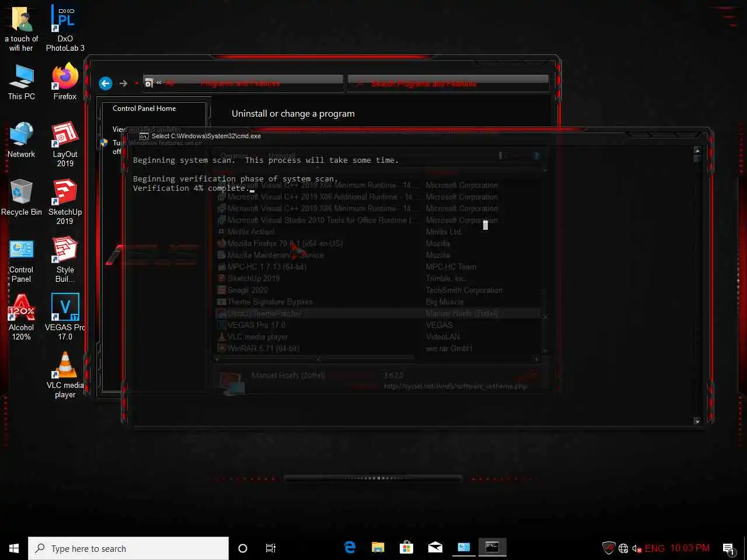The width and height of the screenshot is (747, 560).
Task: Open the Mail app from the taskbar
Action: (435, 547)
